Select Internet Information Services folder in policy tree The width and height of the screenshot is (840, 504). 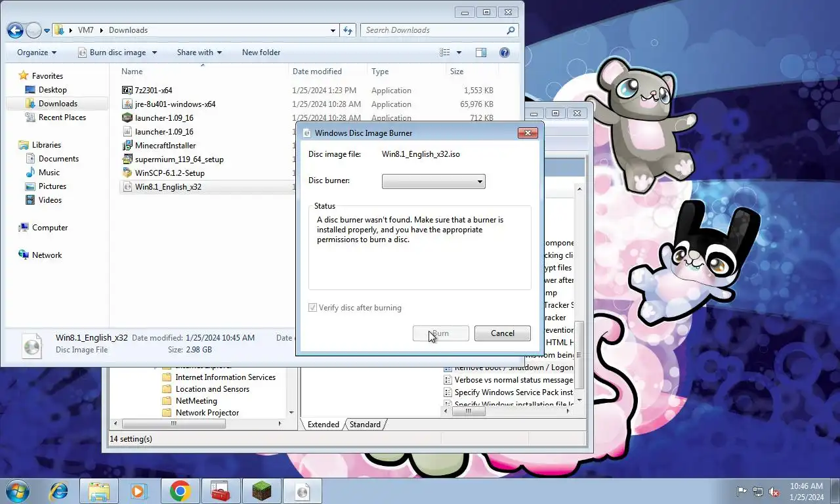pyautogui.click(x=225, y=377)
